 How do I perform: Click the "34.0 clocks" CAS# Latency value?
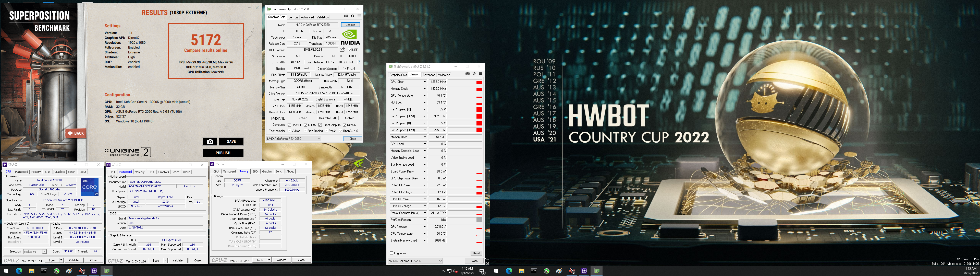tap(270, 210)
